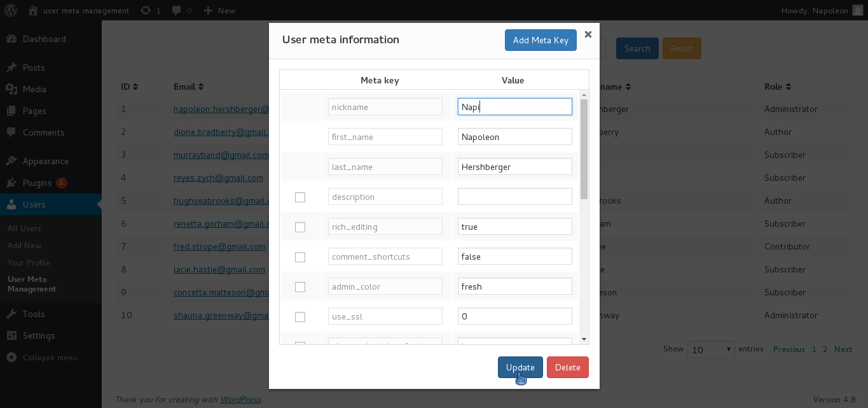
Task: Sort by ID column arrows
Action: 135,87
